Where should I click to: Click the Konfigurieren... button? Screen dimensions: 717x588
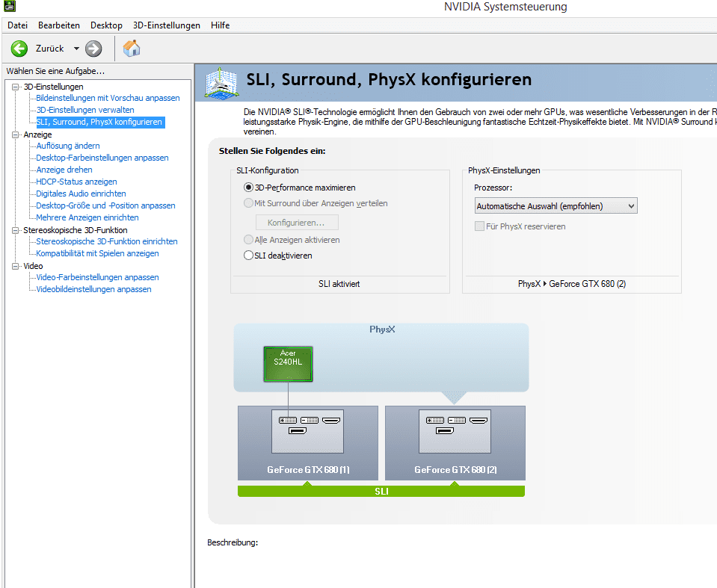point(297,223)
